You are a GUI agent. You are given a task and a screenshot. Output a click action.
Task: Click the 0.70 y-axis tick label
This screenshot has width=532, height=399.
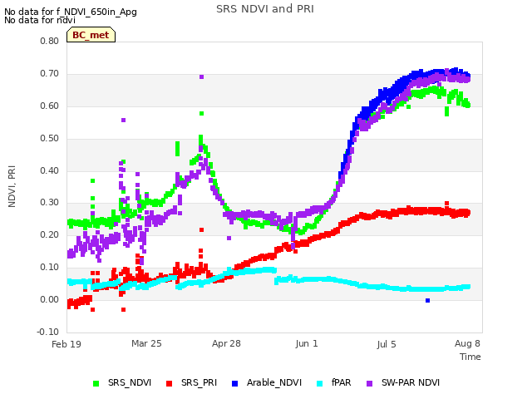(50, 74)
